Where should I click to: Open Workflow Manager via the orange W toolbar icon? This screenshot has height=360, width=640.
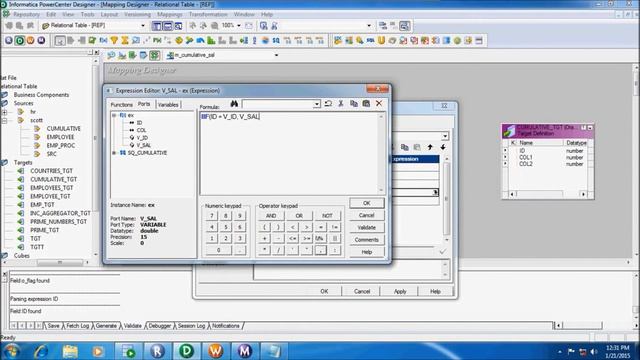click(30, 40)
